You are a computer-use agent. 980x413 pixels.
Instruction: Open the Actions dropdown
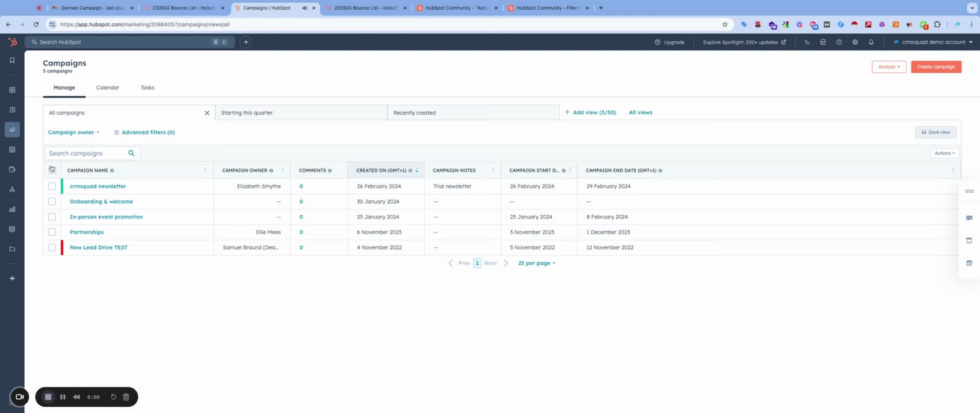pyautogui.click(x=944, y=153)
